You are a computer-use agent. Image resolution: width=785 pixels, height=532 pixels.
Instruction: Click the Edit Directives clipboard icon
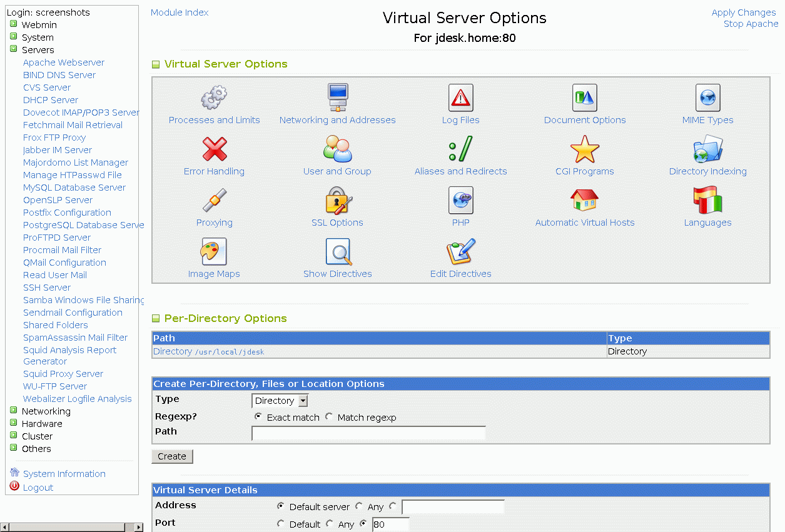pyautogui.click(x=461, y=252)
